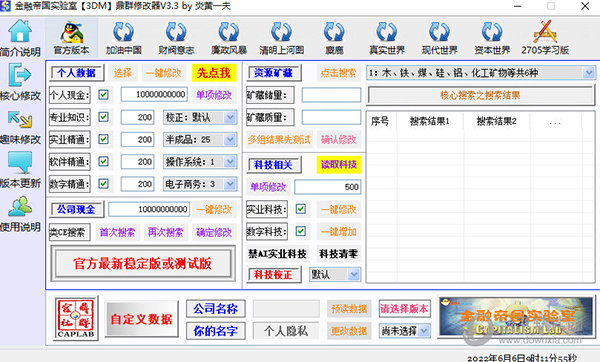Open the 2705学习版 icon

[x=545, y=31]
